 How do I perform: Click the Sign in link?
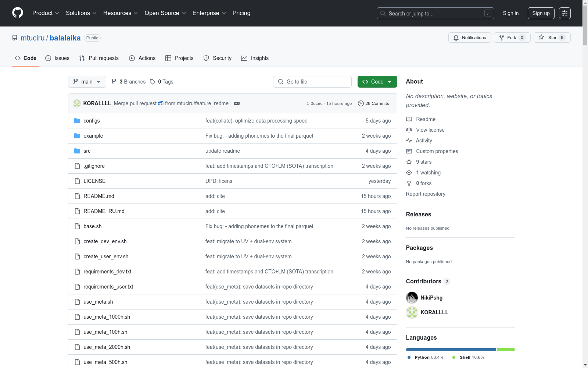(511, 13)
